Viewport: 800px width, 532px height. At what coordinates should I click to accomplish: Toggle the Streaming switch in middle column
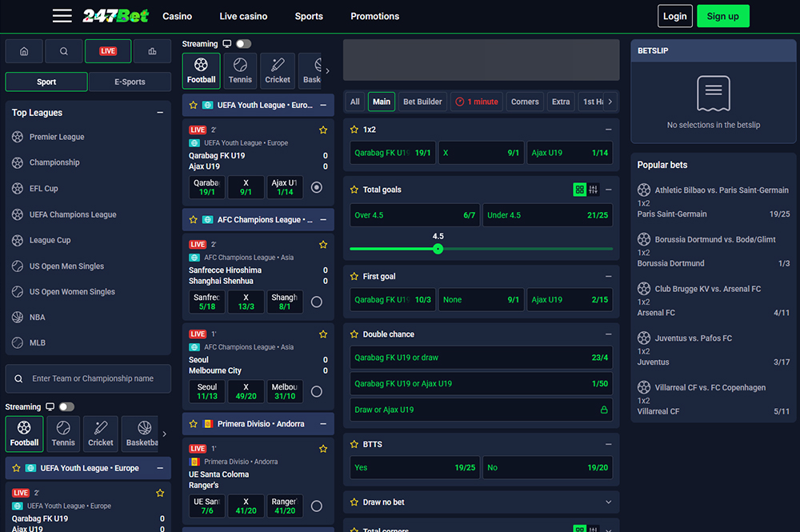pyautogui.click(x=242, y=44)
